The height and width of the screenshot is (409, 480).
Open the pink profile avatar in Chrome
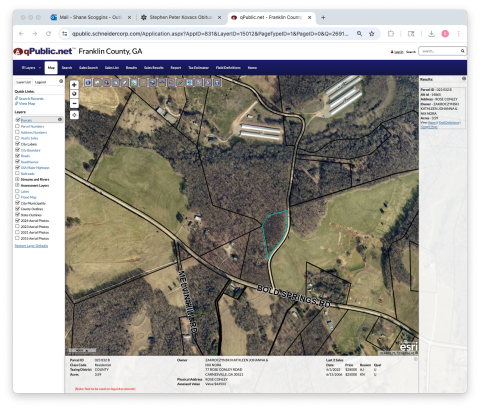coord(445,34)
